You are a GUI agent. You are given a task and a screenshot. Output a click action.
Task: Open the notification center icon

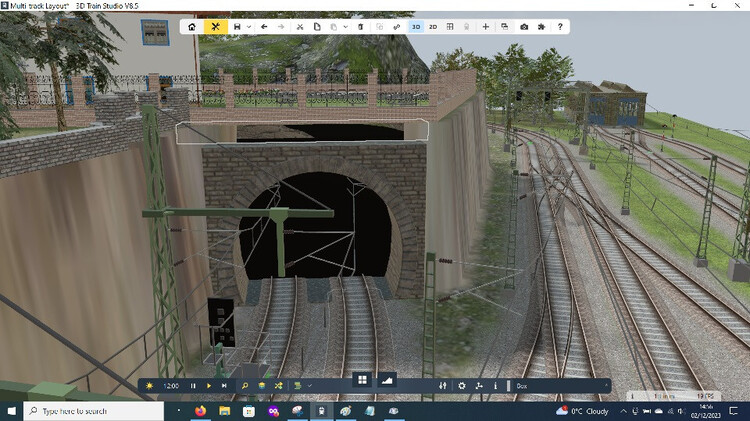734,411
